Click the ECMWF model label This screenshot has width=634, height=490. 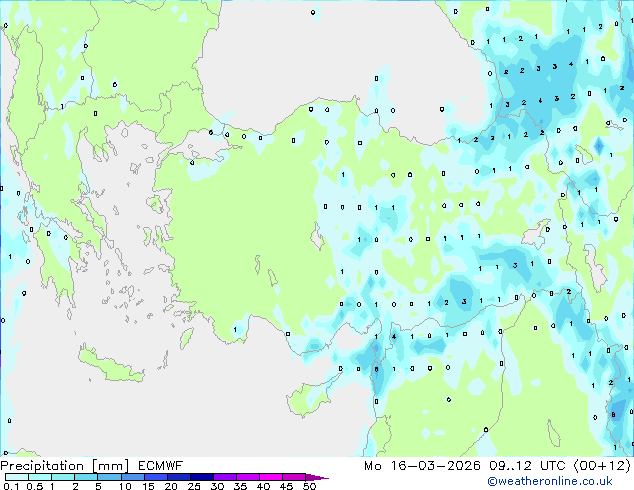[x=161, y=466]
